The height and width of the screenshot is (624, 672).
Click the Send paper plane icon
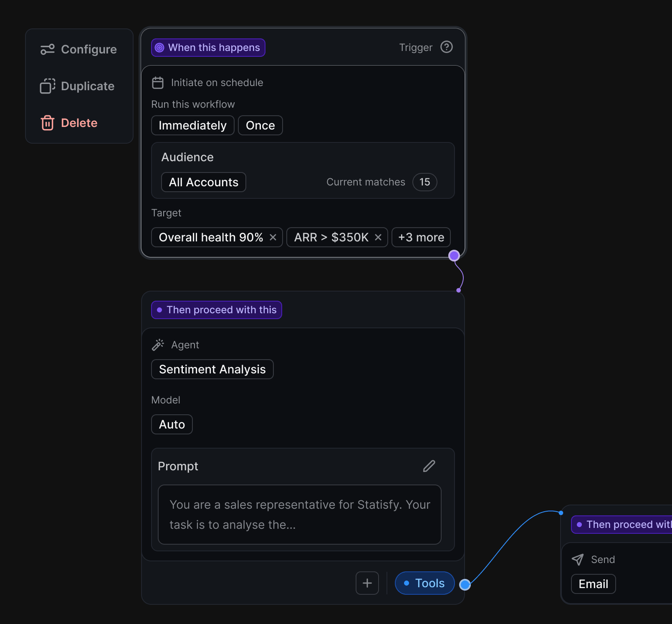pyautogui.click(x=578, y=560)
